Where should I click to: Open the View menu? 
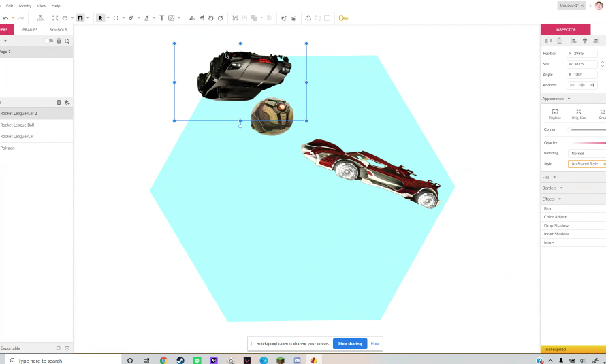pos(42,6)
